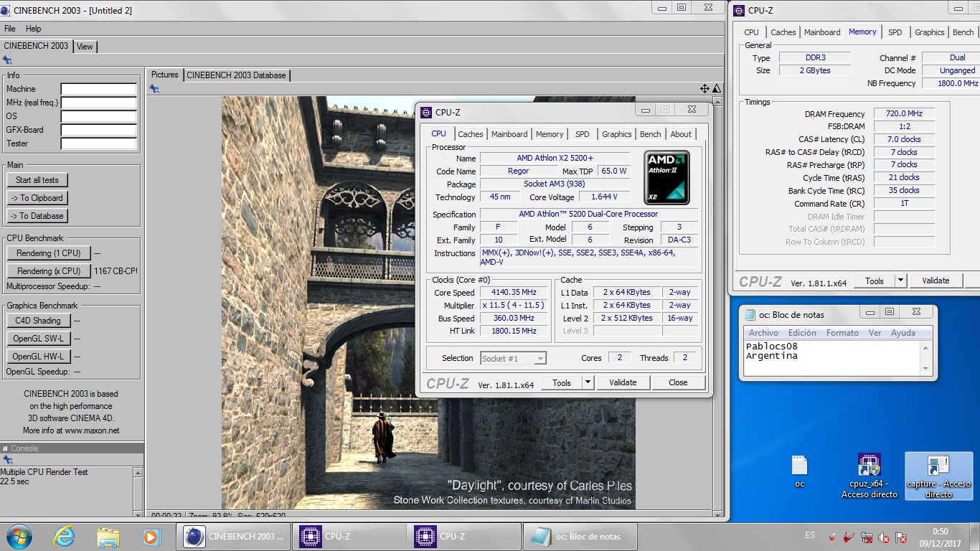The height and width of the screenshot is (551, 980).
Task: Click Tools button in background CPU-Z window
Action: [875, 281]
